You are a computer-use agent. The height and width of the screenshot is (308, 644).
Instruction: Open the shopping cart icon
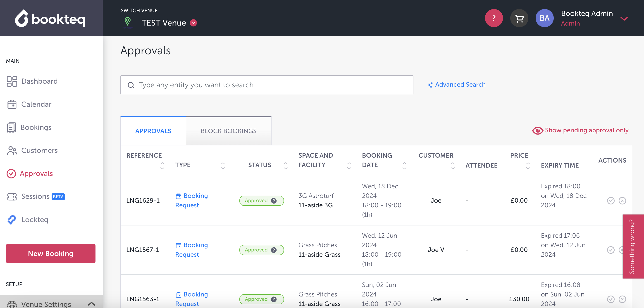[519, 18]
